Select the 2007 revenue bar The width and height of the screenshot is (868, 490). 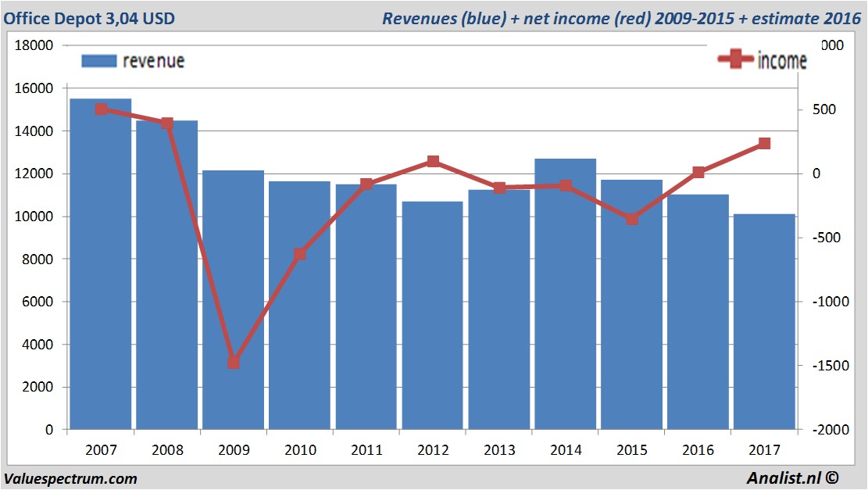click(x=101, y=264)
